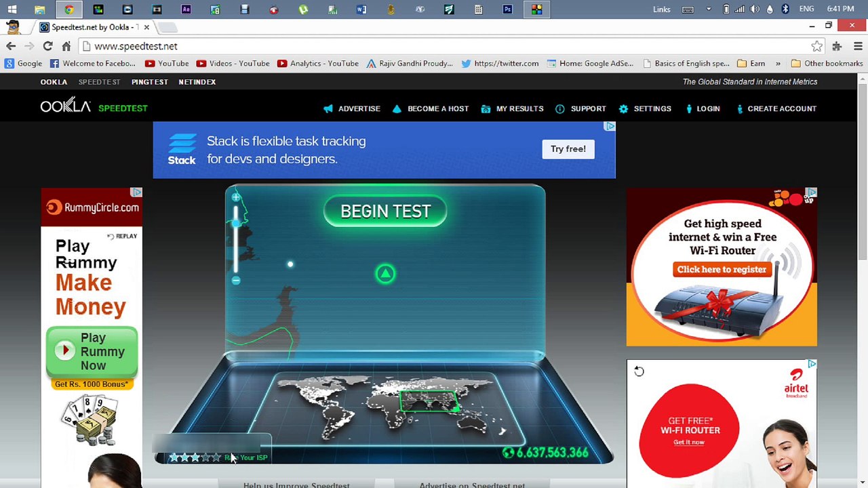
Task: Open the Videos - YouTube bookmark
Action: [233, 63]
